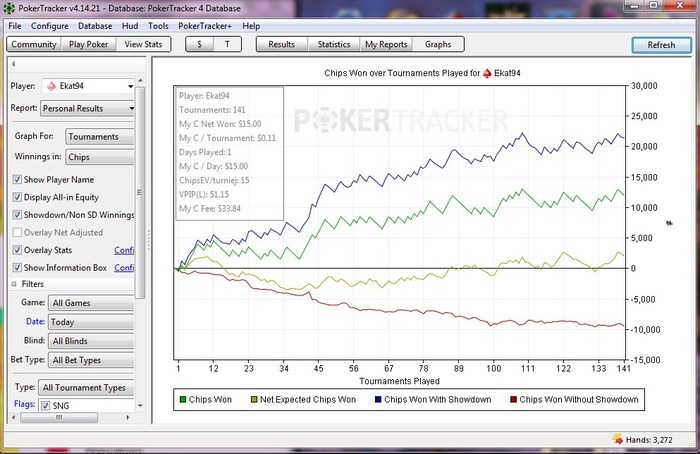Open the Statistics view
The width and height of the screenshot is (700, 454).
pyautogui.click(x=334, y=44)
